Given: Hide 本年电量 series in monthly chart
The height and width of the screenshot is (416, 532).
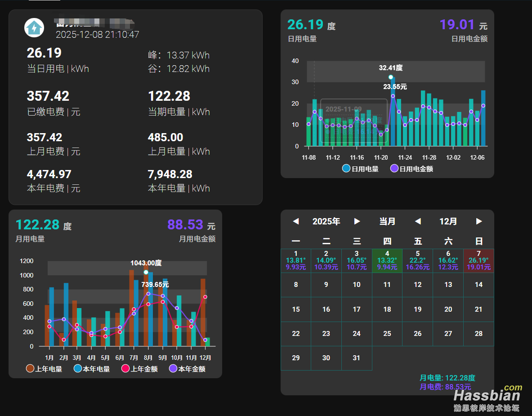Looking at the screenshot, I should coord(91,369).
